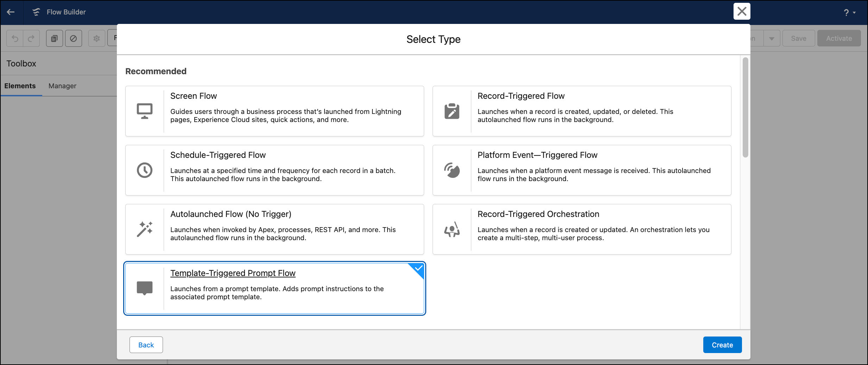The height and width of the screenshot is (365, 868).
Task: Click the Recommended section heading
Action: 156,71
